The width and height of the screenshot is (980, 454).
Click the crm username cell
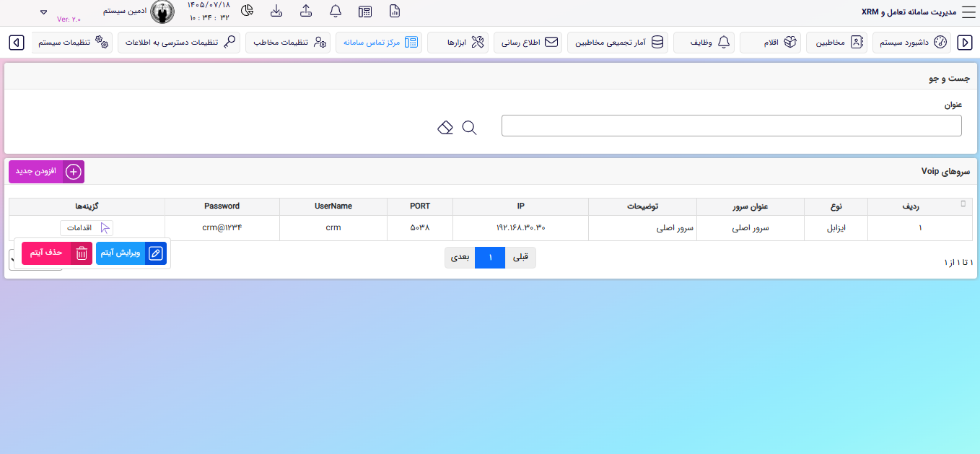333,228
